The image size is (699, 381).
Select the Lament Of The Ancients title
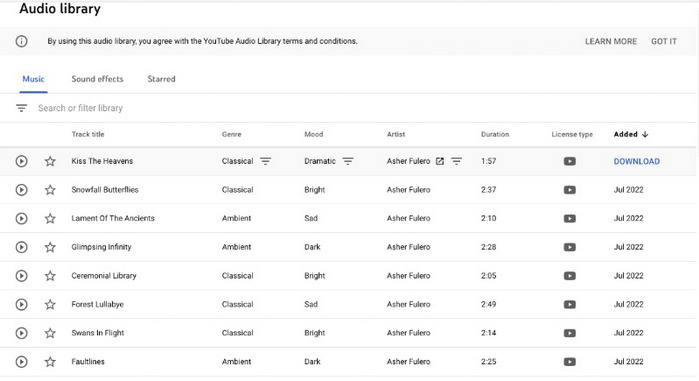113,218
